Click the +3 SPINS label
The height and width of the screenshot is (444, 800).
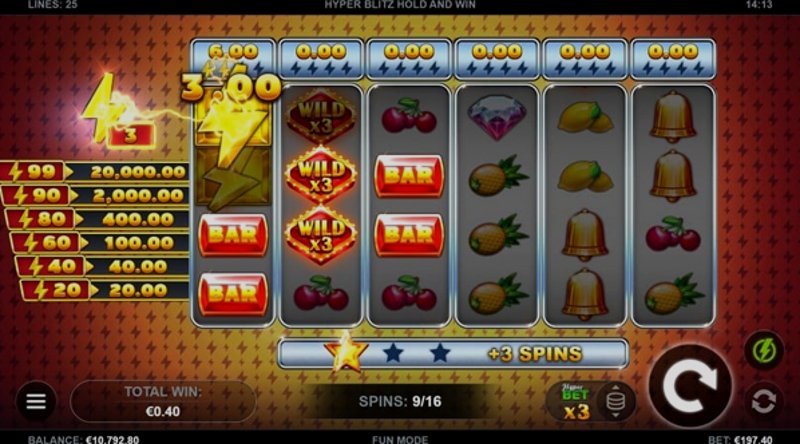click(x=535, y=354)
